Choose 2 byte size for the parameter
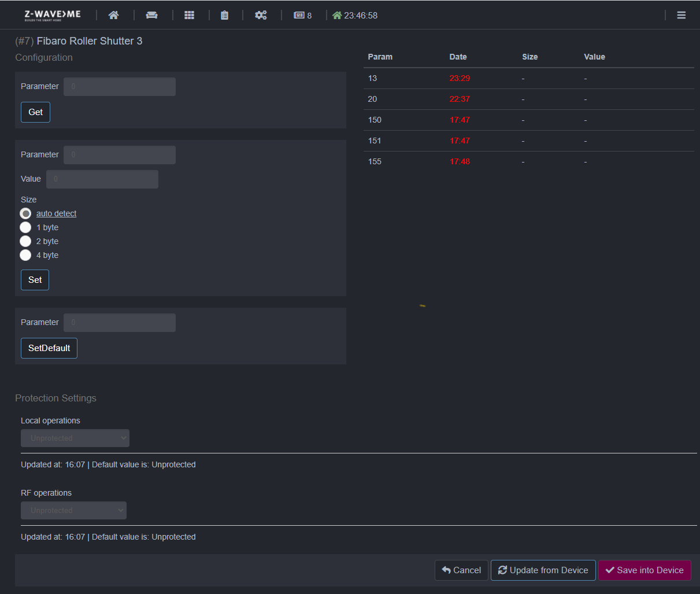The height and width of the screenshot is (594, 700). click(25, 241)
